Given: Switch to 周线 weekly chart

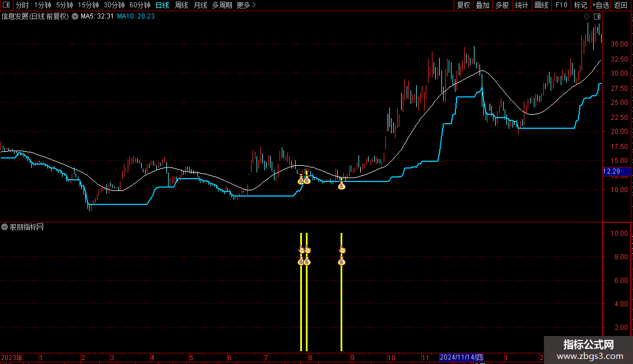Looking at the screenshot, I should (x=181, y=5).
